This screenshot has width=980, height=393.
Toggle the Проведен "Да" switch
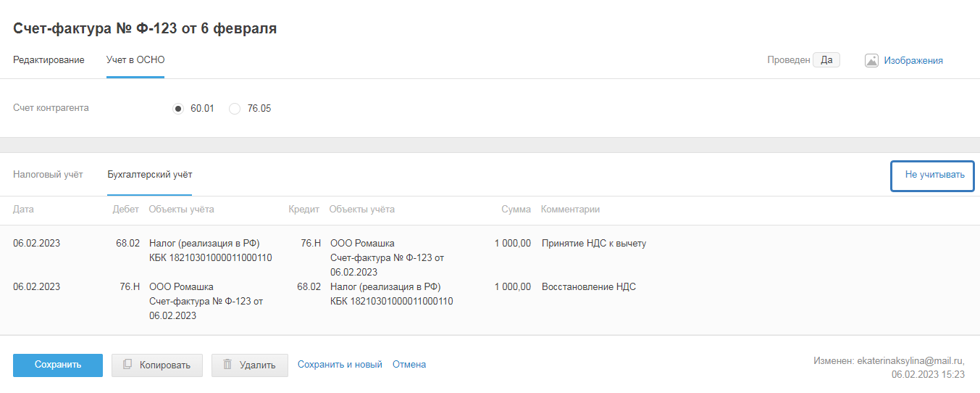pyautogui.click(x=826, y=60)
